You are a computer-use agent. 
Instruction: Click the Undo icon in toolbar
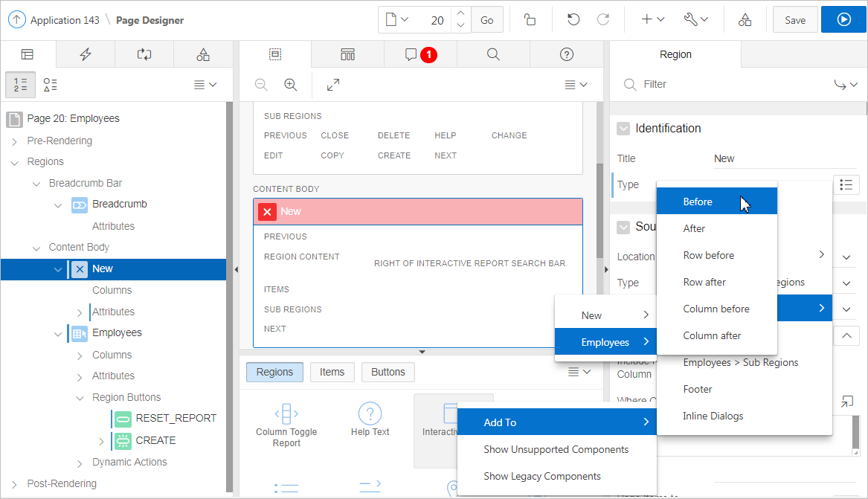[573, 20]
